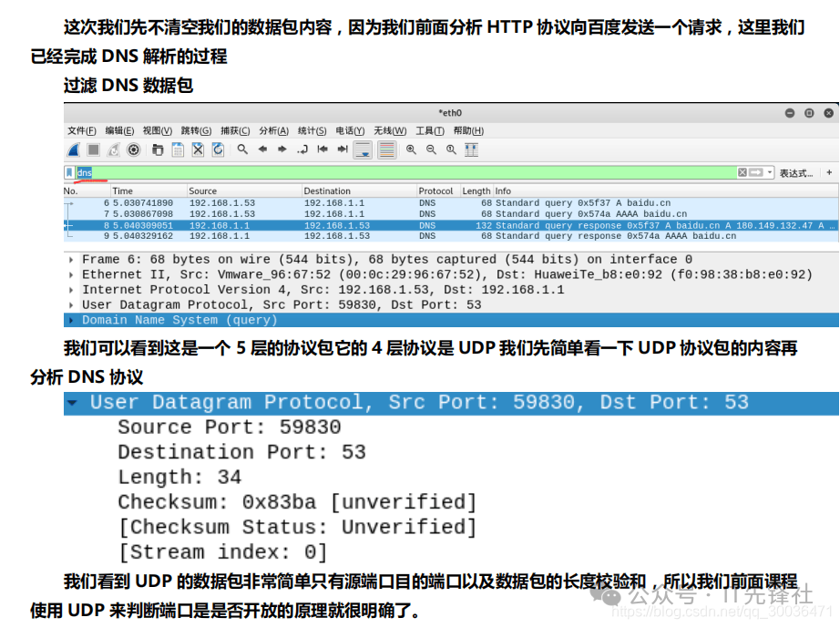
Task: Click the Destination column header
Action: [x=327, y=191]
